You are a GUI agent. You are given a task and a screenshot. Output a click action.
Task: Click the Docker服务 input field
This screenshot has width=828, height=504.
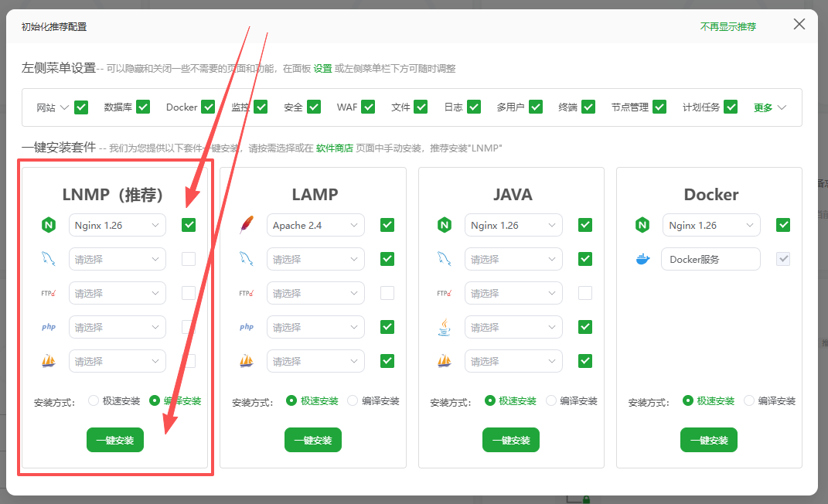tap(710, 259)
